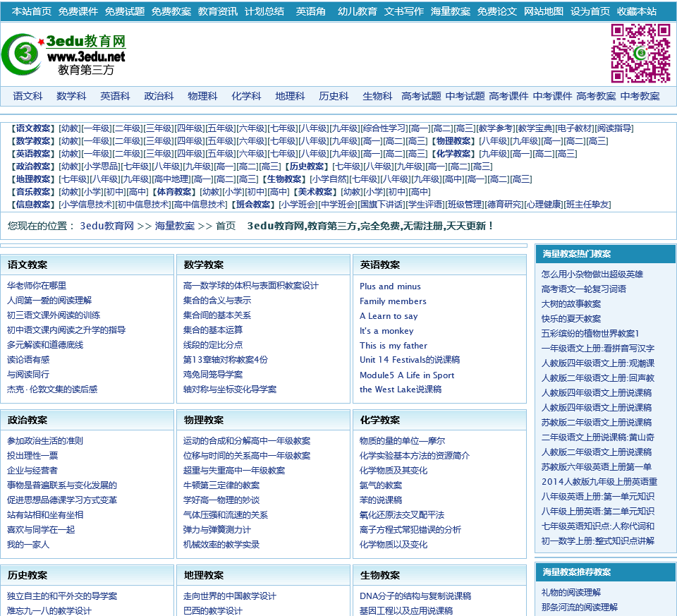Open 初一数学上册:整式知识点讲解 link

click(x=598, y=540)
